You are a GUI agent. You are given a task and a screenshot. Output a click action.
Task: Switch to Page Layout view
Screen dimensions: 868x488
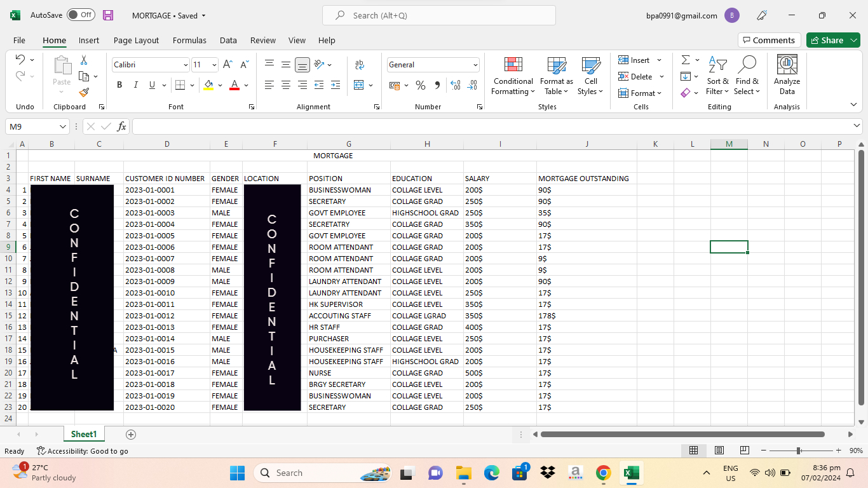pos(719,451)
